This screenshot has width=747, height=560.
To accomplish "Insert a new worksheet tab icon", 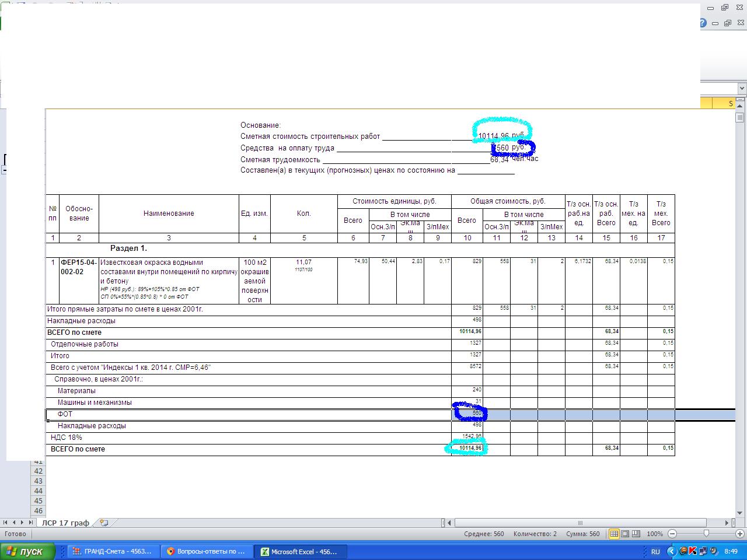I will 104,523.
